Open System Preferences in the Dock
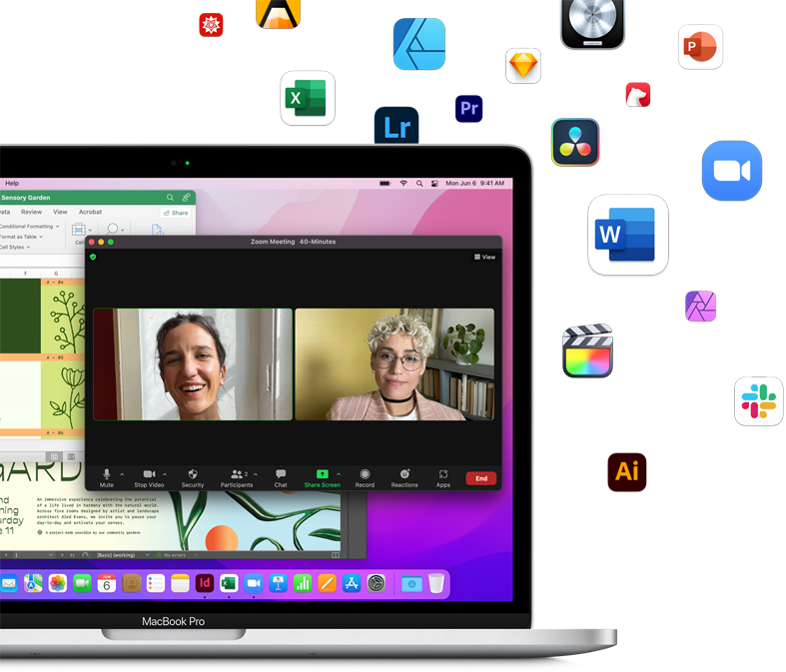This screenshot has width=786, height=672. [376, 583]
